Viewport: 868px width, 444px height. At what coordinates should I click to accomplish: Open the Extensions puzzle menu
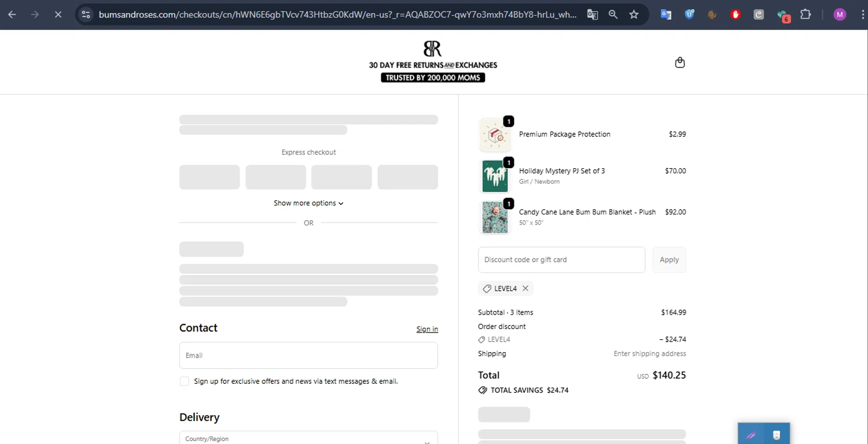[x=806, y=14]
